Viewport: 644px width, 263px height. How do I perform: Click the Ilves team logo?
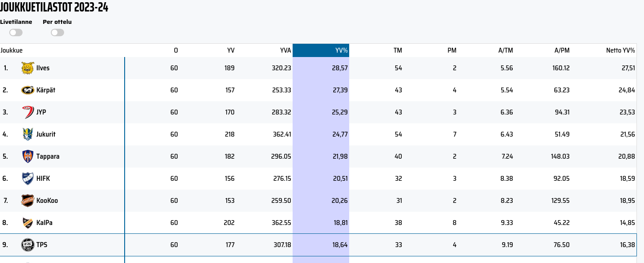click(x=27, y=68)
